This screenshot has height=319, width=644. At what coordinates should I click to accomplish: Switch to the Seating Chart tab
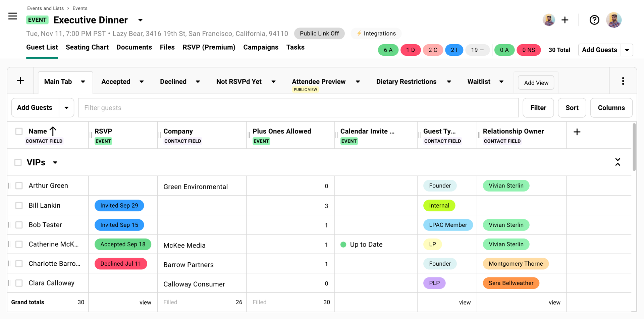point(87,47)
